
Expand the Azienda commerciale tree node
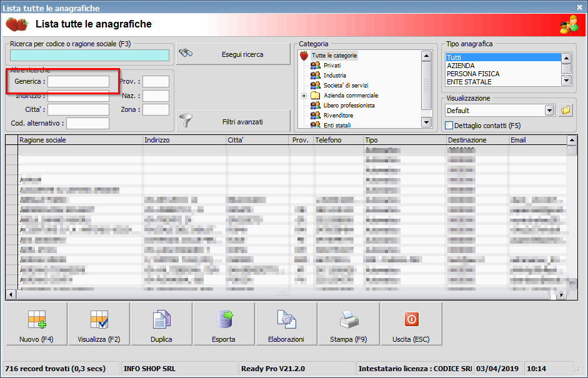(x=304, y=96)
